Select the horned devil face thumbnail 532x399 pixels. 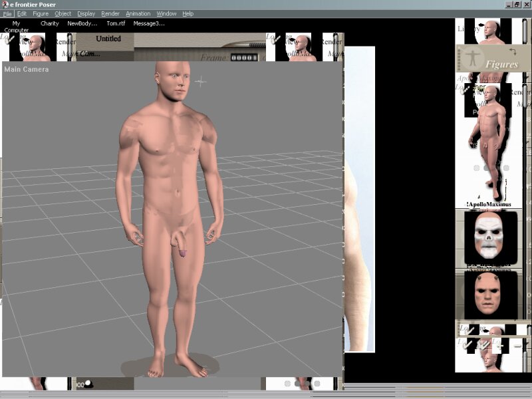(490, 295)
